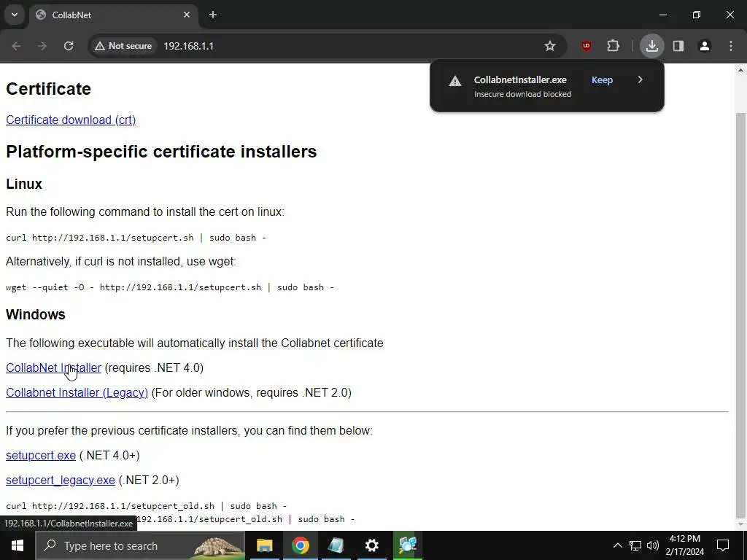Image resolution: width=747 pixels, height=560 pixels.
Task: Open the clock showing 4:12 PM
Action: pyautogui.click(x=684, y=545)
